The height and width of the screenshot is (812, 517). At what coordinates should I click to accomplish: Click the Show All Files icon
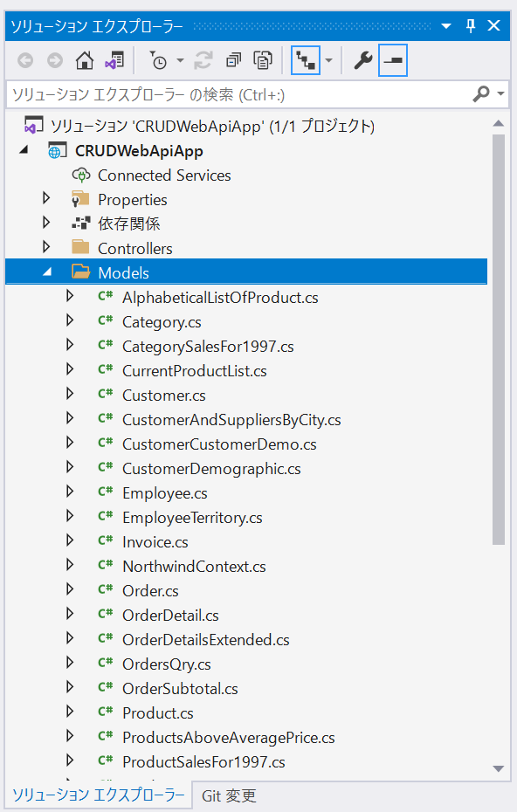(x=263, y=60)
